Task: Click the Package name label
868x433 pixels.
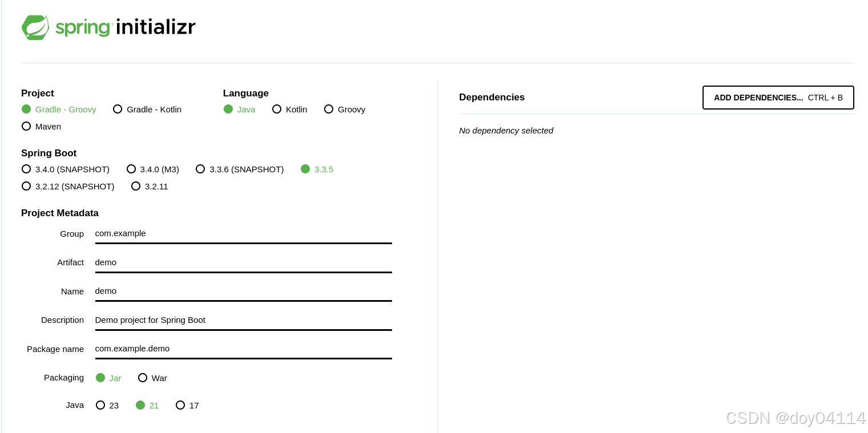Action: click(55, 349)
